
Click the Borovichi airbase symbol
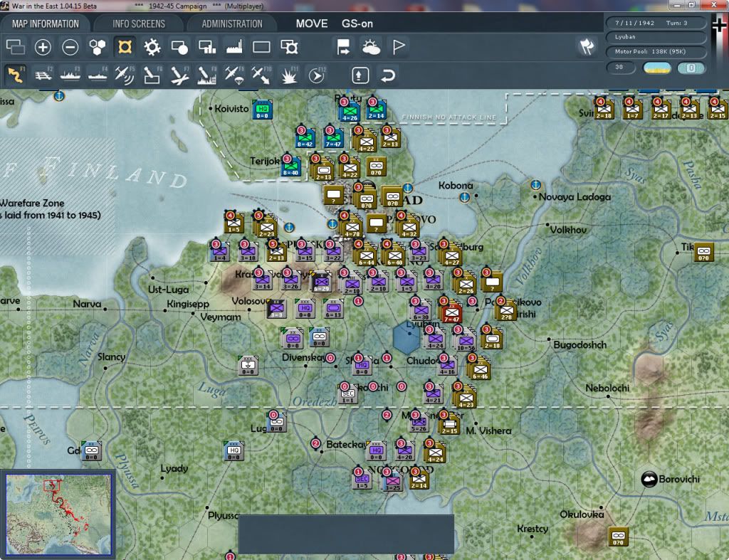pyautogui.click(x=649, y=479)
